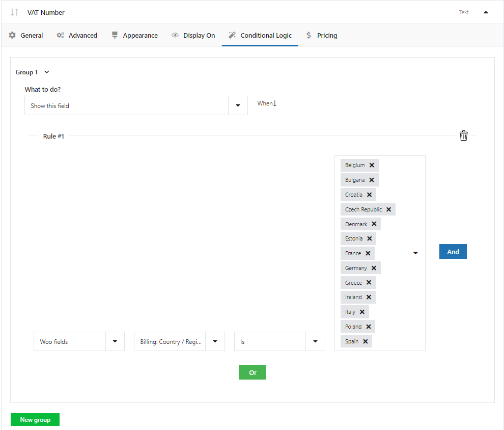
Task: Remove Belgium tag from country list
Action: (372, 165)
